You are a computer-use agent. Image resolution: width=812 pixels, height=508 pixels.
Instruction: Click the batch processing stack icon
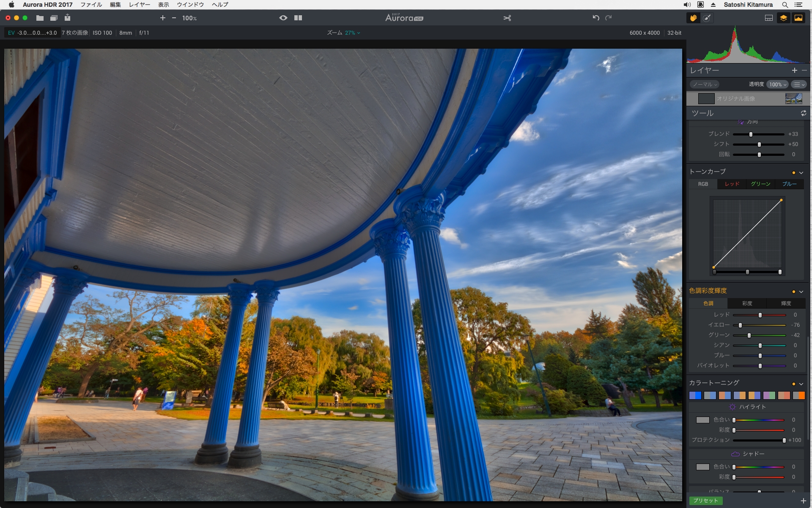pyautogui.click(x=54, y=18)
